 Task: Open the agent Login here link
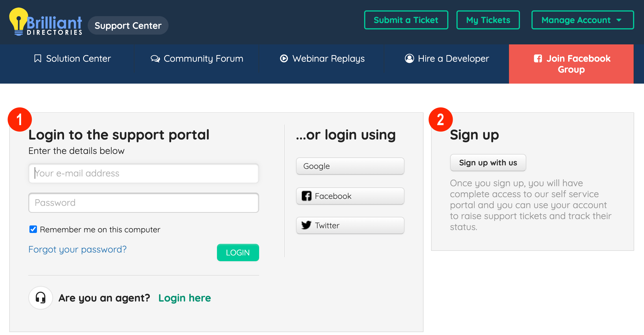click(185, 298)
